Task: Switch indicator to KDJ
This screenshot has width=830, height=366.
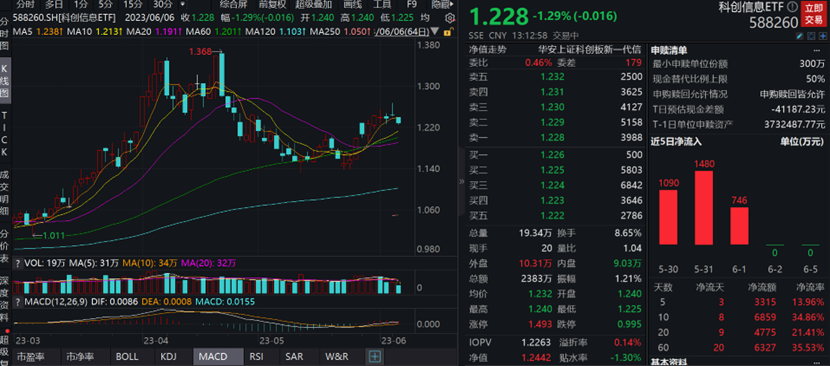Action: point(168,356)
